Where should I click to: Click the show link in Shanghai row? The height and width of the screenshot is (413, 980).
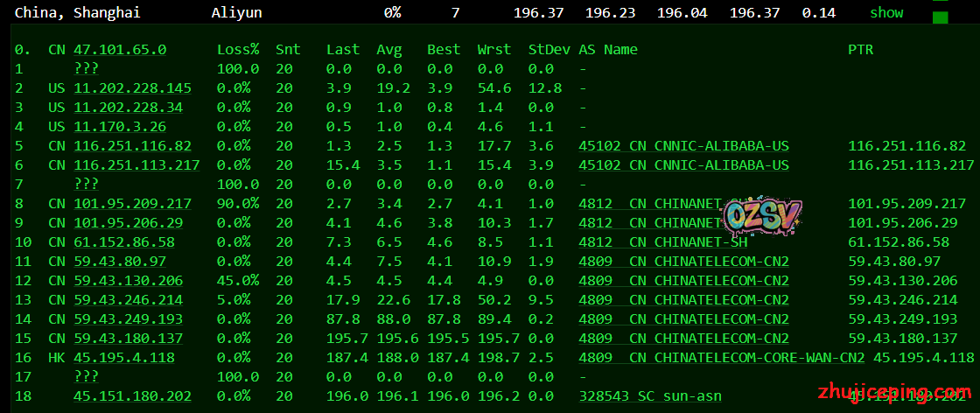click(x=885, y=13)
